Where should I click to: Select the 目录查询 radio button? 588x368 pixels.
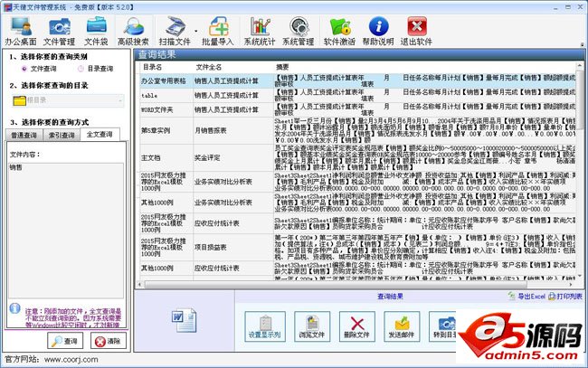click(81, 69)
